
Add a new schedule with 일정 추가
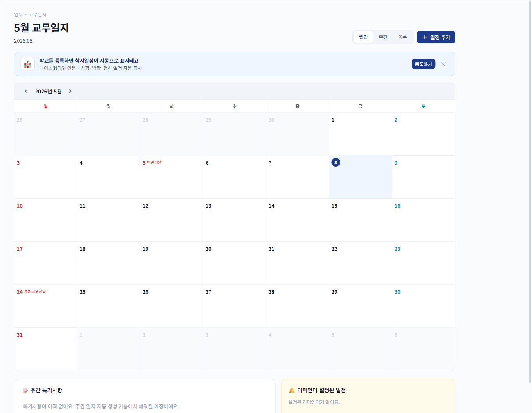click(x=436, y=37)
